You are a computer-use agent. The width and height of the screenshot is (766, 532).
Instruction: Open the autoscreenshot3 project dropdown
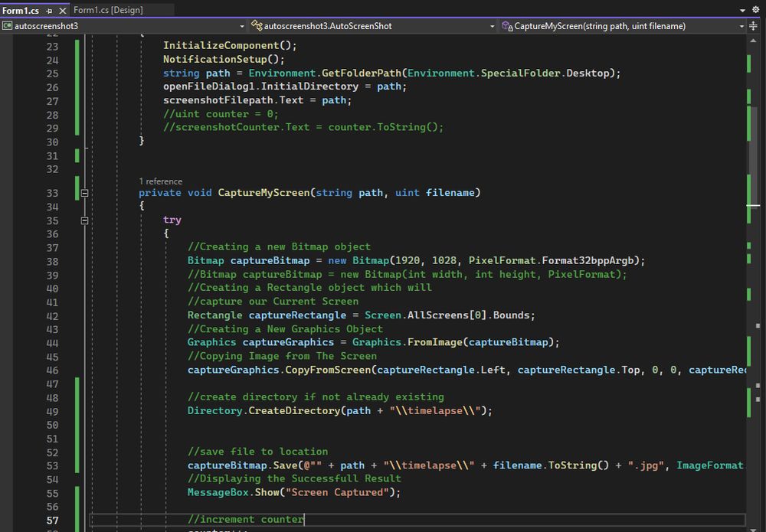pos(242,26)
